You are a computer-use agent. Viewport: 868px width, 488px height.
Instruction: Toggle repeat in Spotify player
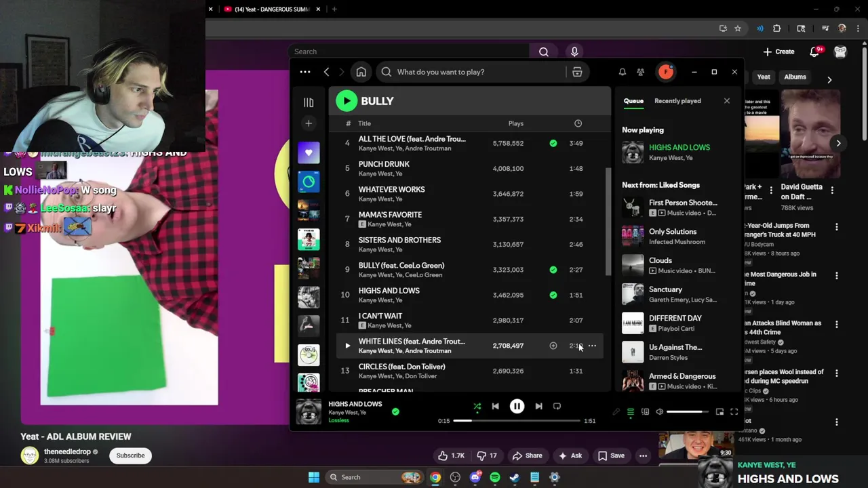coord(557,407)
